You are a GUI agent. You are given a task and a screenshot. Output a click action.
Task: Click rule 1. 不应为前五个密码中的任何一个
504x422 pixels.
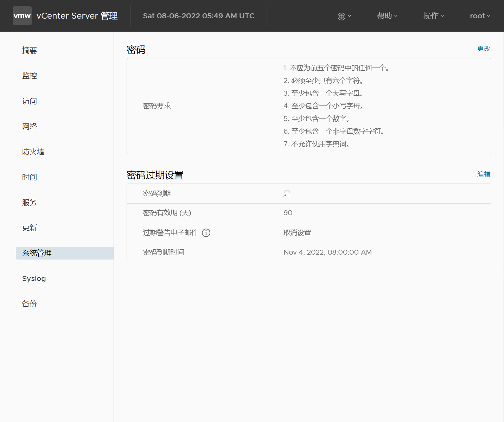336,68
